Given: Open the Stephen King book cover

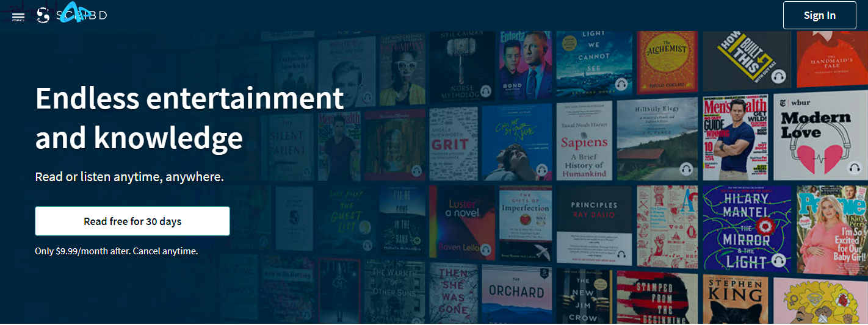Looking at the screenshot, I should pyautogui.click(x=735, y=299).
